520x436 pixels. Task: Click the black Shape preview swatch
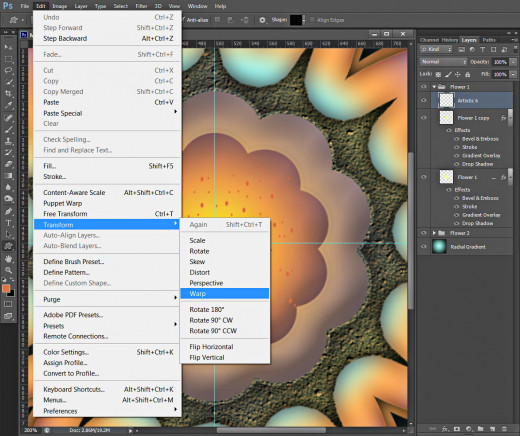click(296, 20)
